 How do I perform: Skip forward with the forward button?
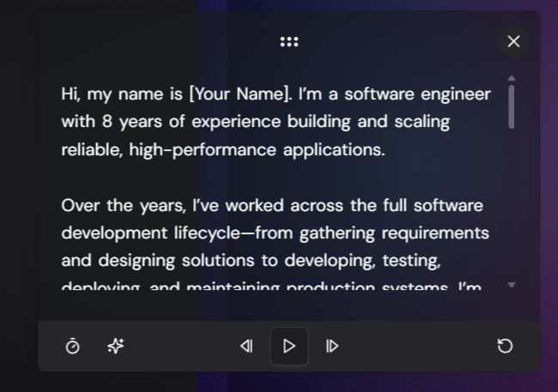[x=332, y=347]
